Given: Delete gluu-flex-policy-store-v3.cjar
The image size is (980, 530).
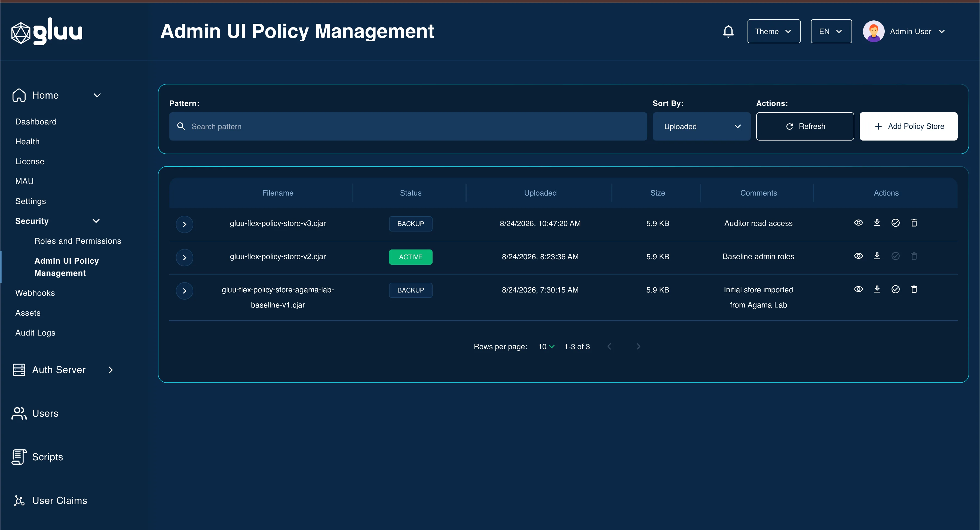Looking at the screenshot, I should [x=914, y=223].
